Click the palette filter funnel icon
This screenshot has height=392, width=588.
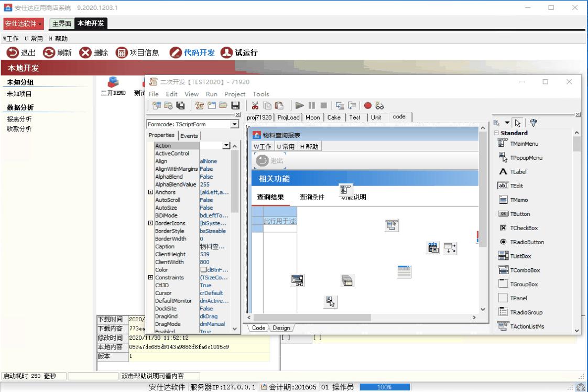(x=533, y=123)
